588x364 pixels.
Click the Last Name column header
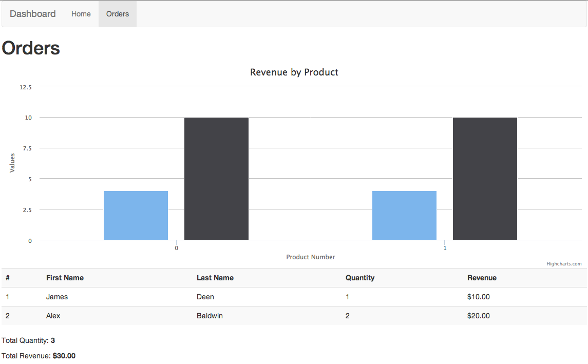[215, 278]
